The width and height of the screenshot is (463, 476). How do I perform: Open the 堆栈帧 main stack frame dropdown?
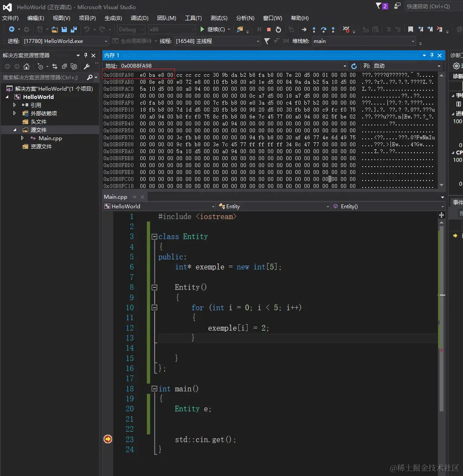click(x=413, y=41)
